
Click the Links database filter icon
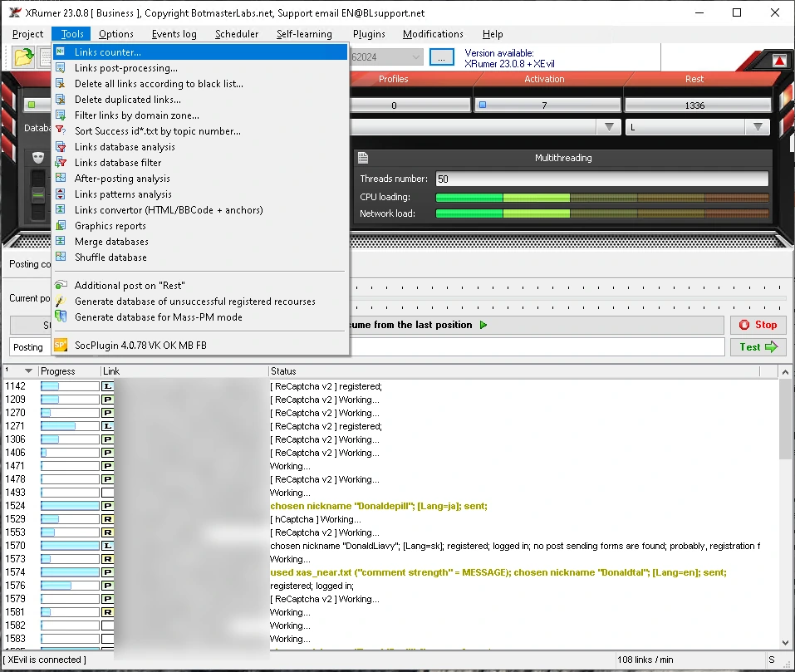pyautogui.click(x=61, y=162)
